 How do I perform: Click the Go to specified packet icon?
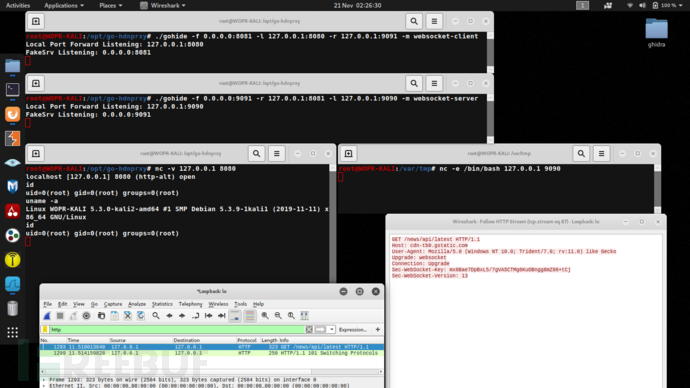(195, 316)
